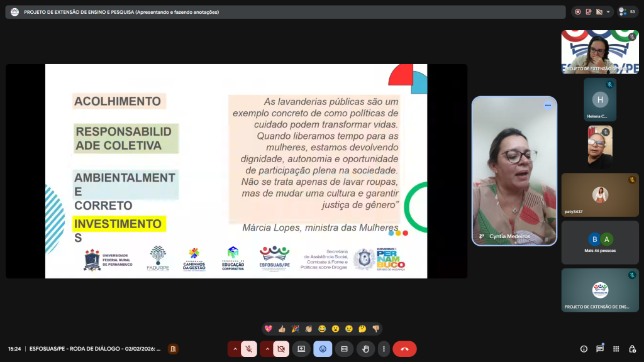The height and width of the screenshot is (362, 644).
Task: Open host controls lock icon
Action: [632, 349]
